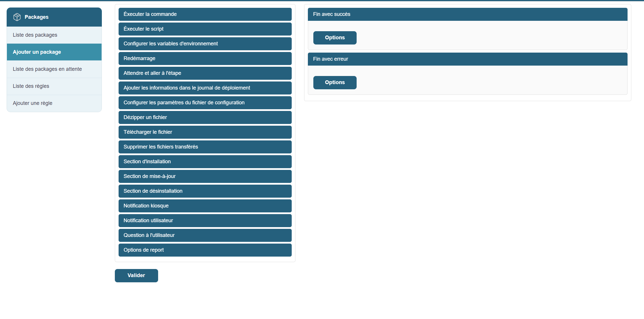This screenshot has height=319, width=644.
Task: Select Ajouter un package menu item
Action: [x=37, y=52]
